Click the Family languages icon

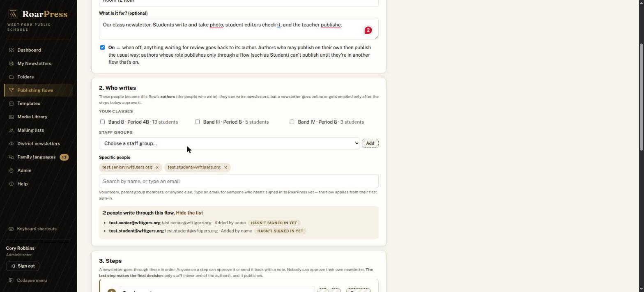pyautogui.click(x=11, y=157)
